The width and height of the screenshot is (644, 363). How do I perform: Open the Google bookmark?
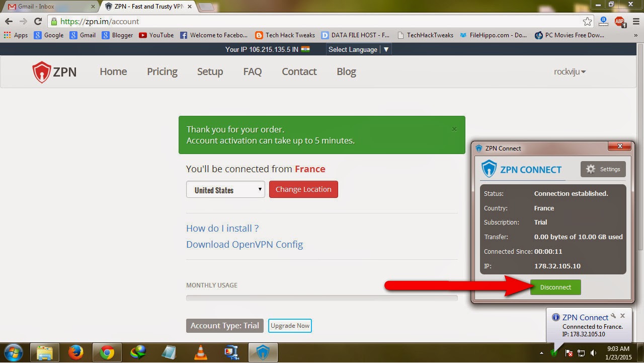(x=49, y=35)
